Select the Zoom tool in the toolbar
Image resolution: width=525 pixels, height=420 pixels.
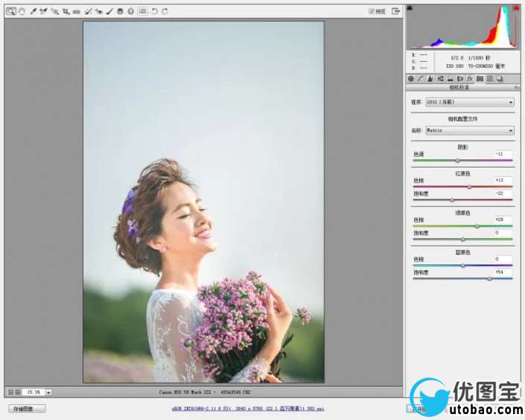coord(11,11)
